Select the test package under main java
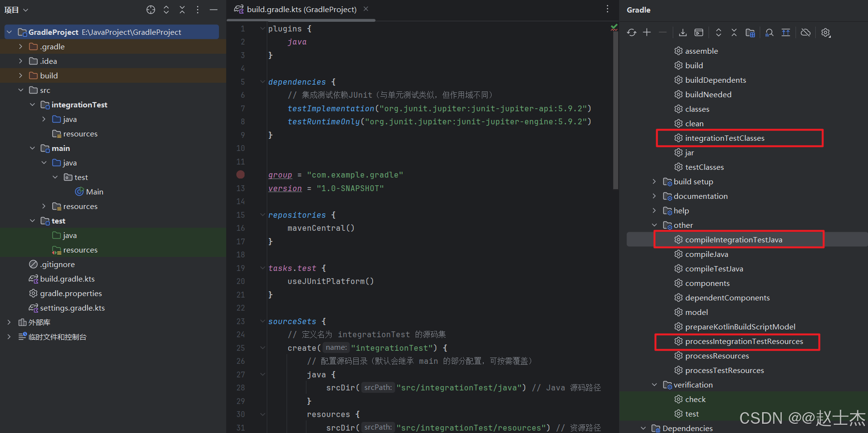The height and width of the screenshot is (433, 868). [76, 177]
